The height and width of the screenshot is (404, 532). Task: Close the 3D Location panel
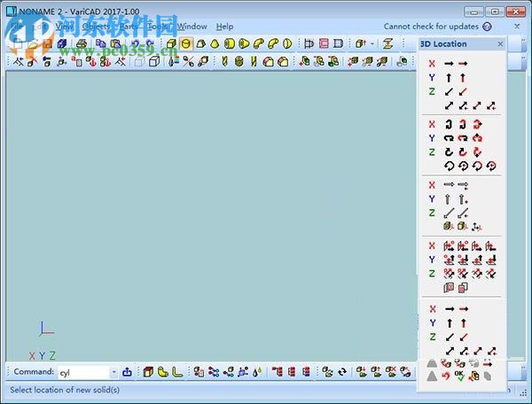pyautogui.click(x=500, y=44)
